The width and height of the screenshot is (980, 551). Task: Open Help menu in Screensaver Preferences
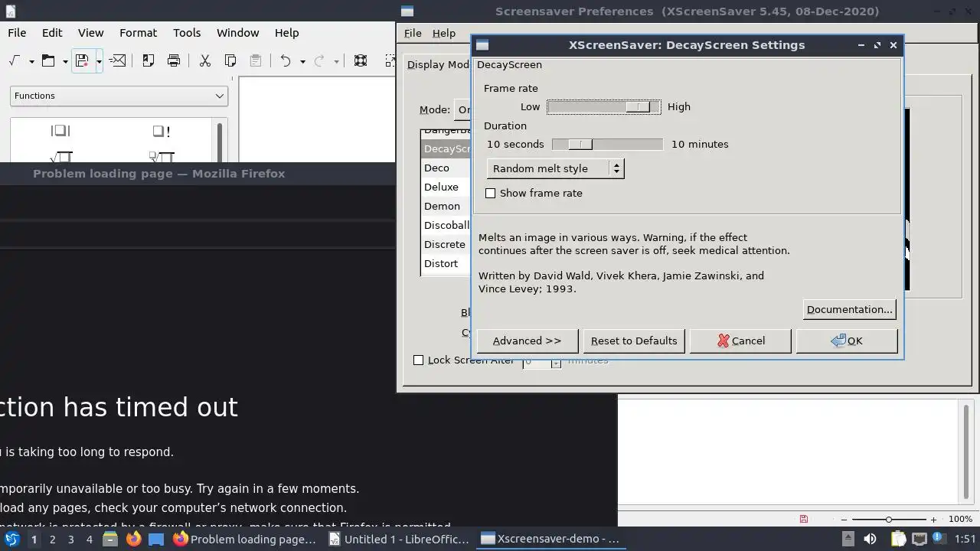[443, 33]
